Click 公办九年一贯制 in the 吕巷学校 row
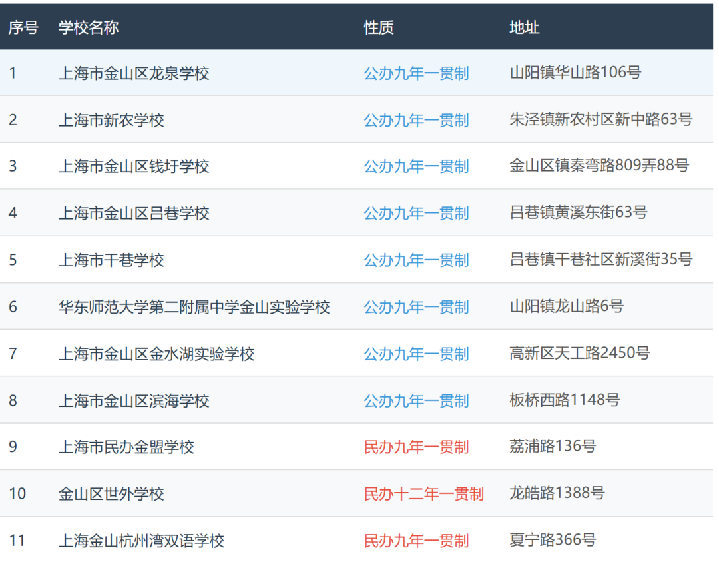The height and width of the screenshot is (588, 719). 416,213
